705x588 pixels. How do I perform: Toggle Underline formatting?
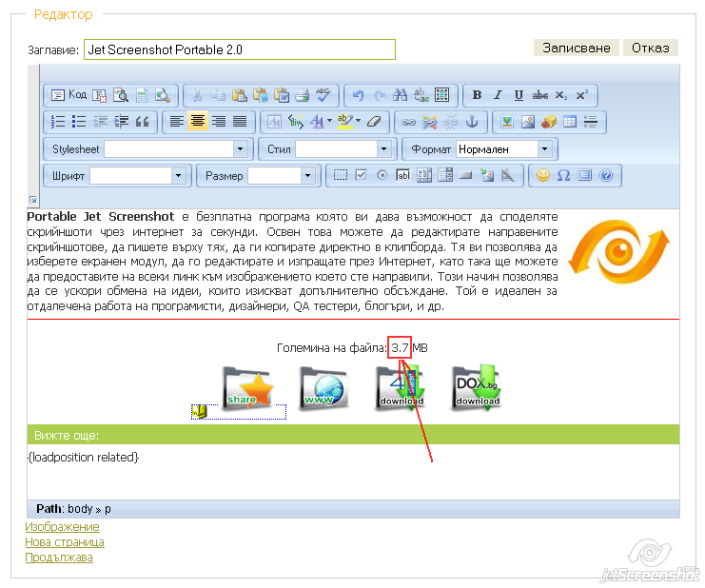coord(519,95)
